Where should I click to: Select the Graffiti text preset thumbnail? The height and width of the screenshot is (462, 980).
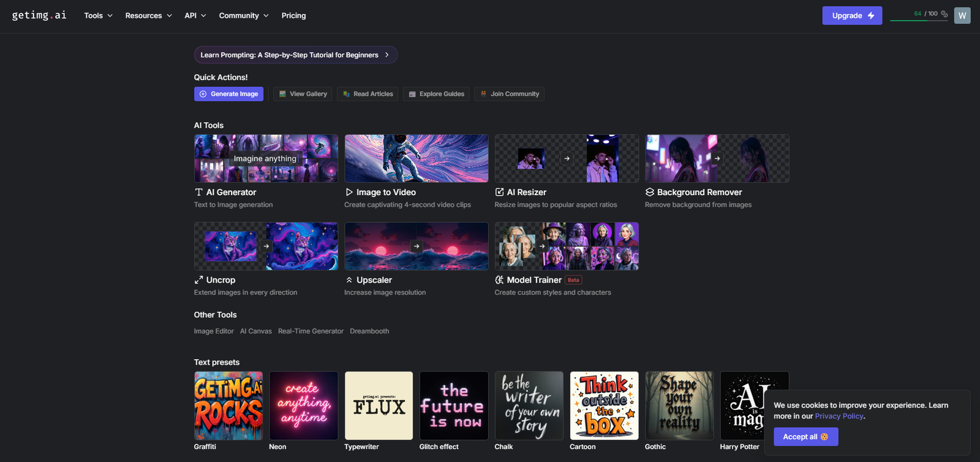tap(228, 406)
